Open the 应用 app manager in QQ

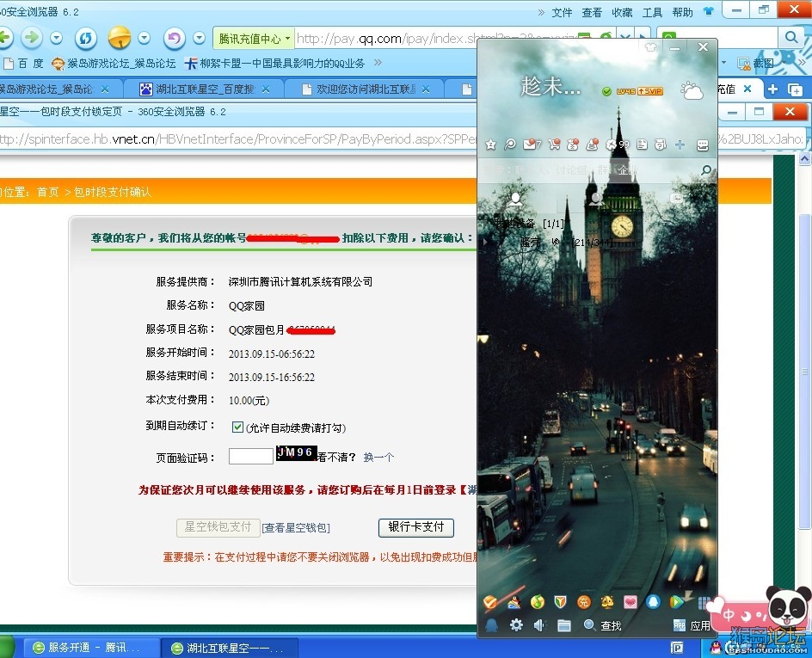692,626
